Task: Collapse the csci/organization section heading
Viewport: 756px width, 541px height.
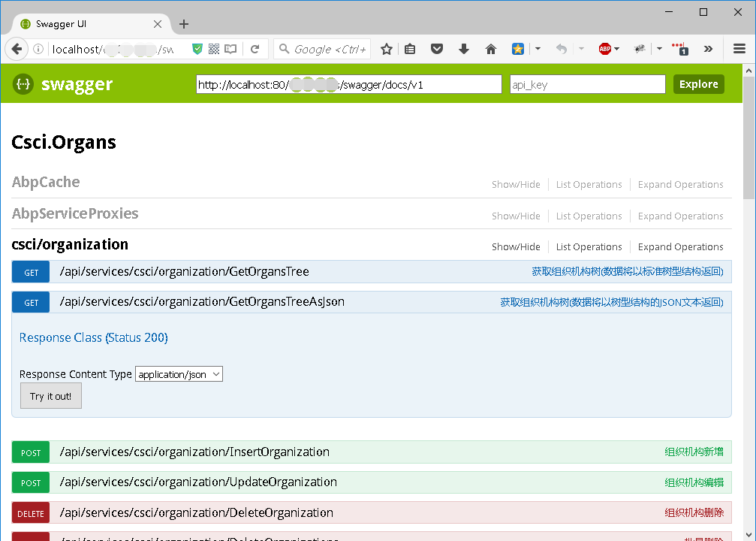Action: pyautogui.click(x=70, y=244)
